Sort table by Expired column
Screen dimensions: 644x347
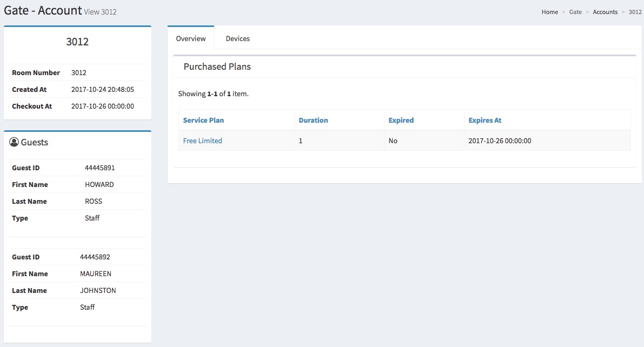click(x=401, y=120)
